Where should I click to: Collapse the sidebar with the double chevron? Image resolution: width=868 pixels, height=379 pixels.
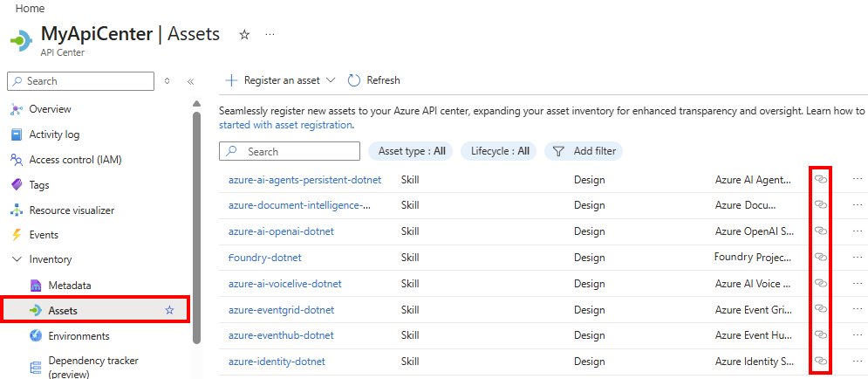190,81
